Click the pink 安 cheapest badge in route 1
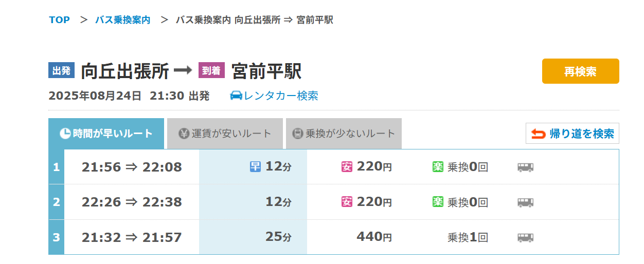The image size is (644, 264). [x=347, y=167]
